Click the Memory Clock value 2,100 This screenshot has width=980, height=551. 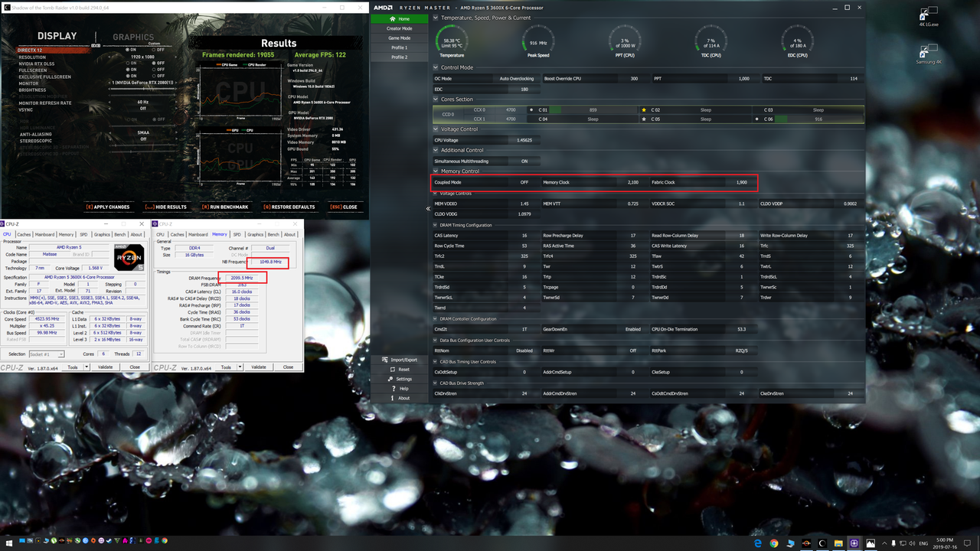click(633, 182)
